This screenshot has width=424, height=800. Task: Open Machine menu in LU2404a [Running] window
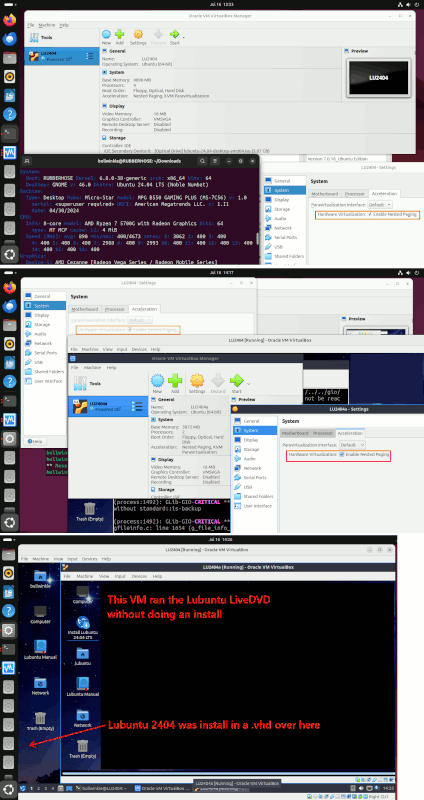click(85, 576)
